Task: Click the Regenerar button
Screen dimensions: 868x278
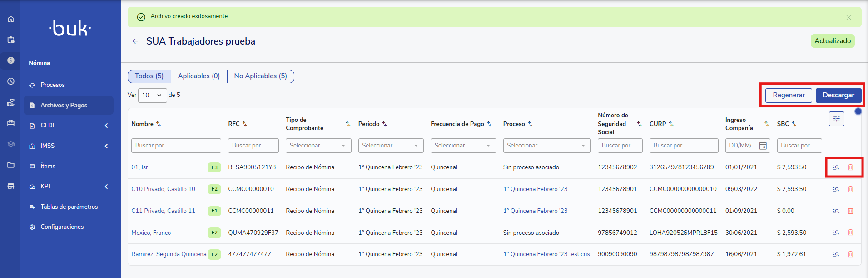Action: [788, 95]
